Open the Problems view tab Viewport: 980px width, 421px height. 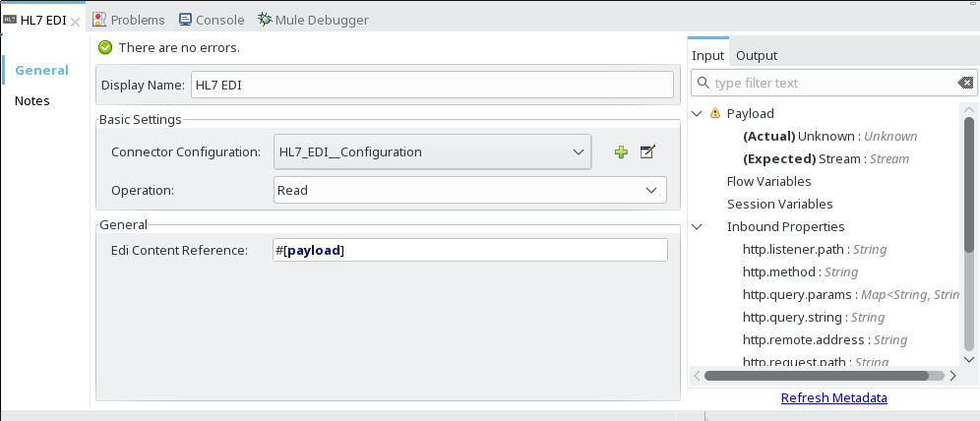click(129, 20)
